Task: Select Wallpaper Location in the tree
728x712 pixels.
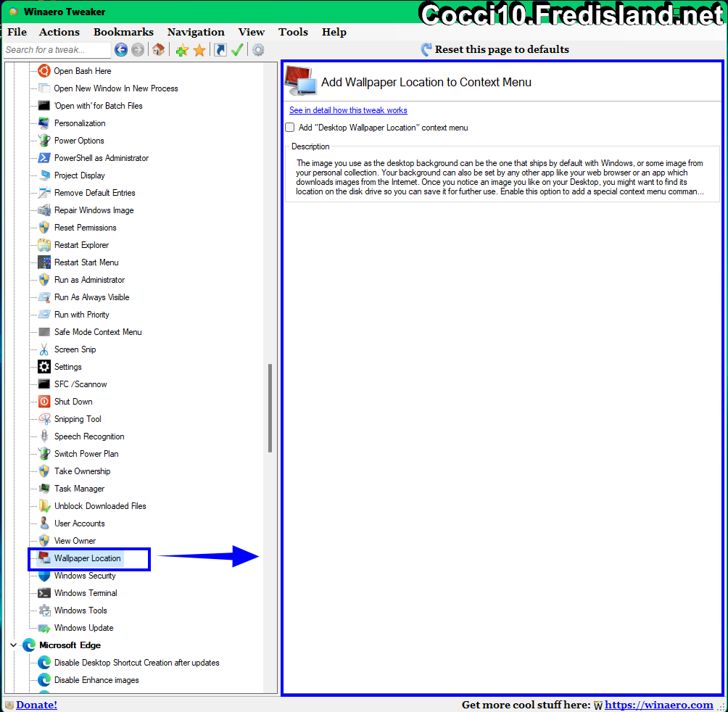Action: [x=87, y=558]
